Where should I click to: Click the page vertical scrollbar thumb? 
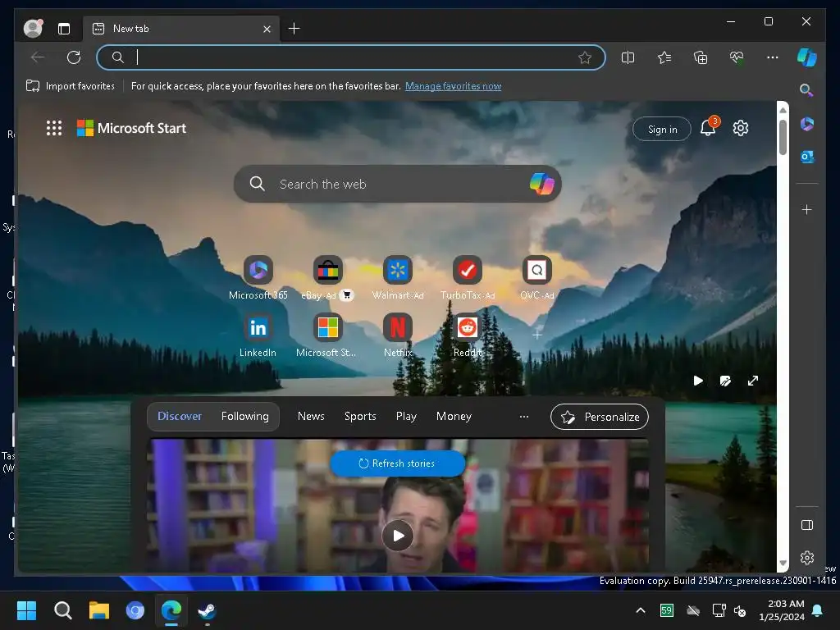(x=783, y=137)
